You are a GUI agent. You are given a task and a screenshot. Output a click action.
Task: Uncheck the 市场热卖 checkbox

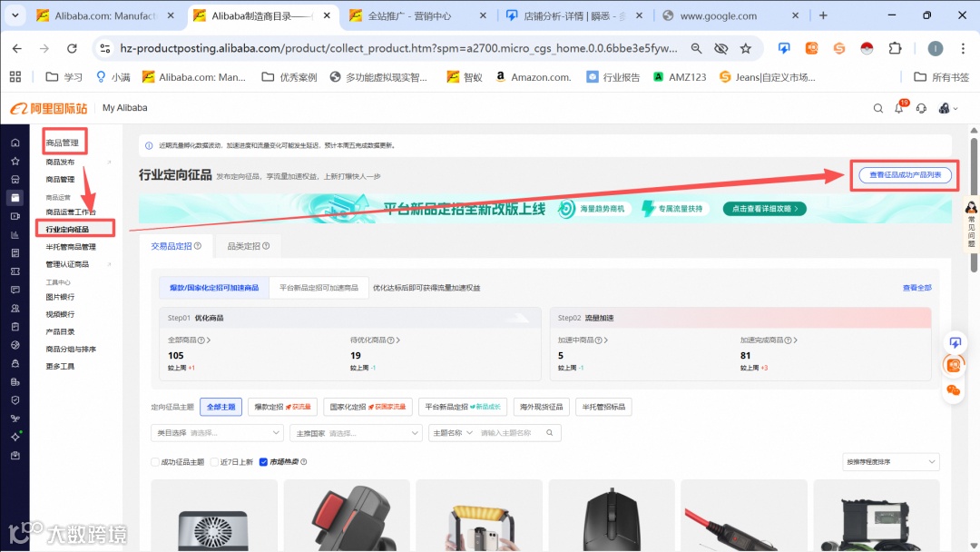pyautogui.click(x=263, y=462)
